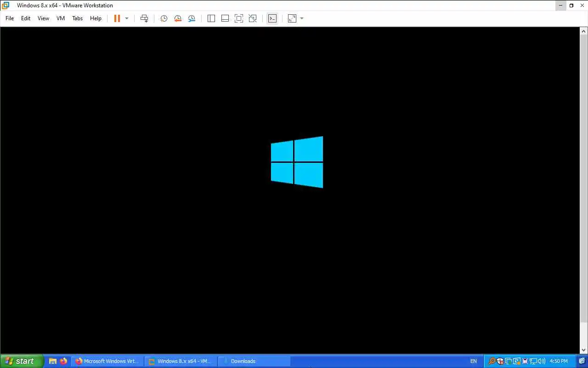This screenshot has width=588, height=368.
Task: Take a snapshot of this VM
Action: 164,18
